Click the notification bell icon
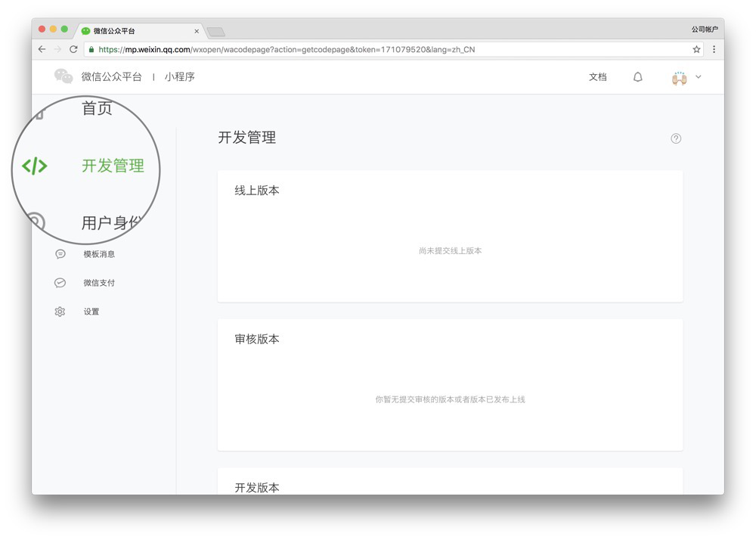The image size is (756, 540). click(637, 76)
